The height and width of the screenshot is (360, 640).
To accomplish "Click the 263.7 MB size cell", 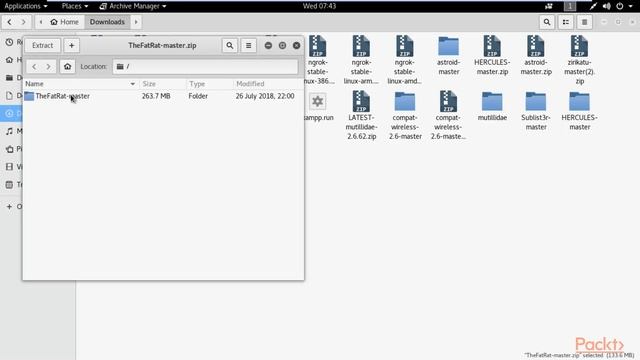I will pos(156,96).
